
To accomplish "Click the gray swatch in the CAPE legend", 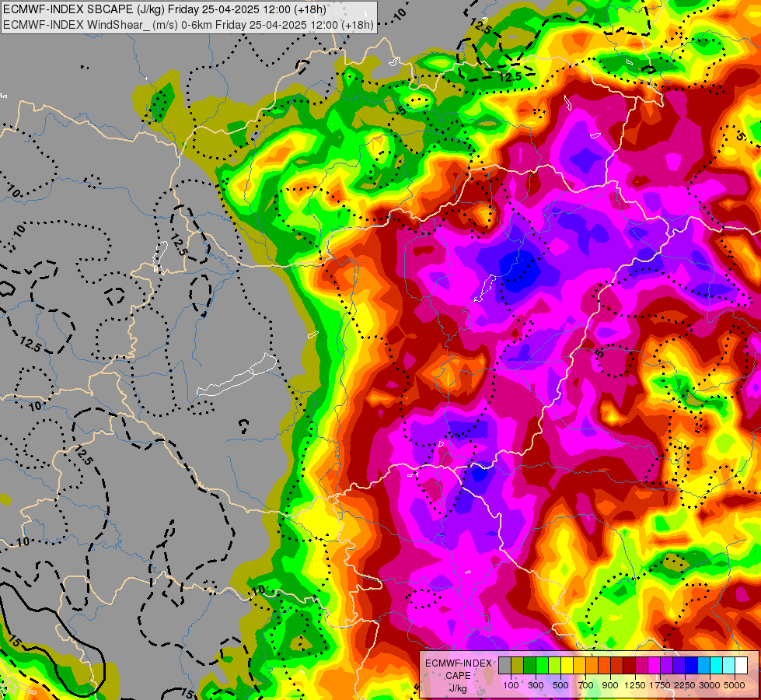I will click(x=504, y=665).
